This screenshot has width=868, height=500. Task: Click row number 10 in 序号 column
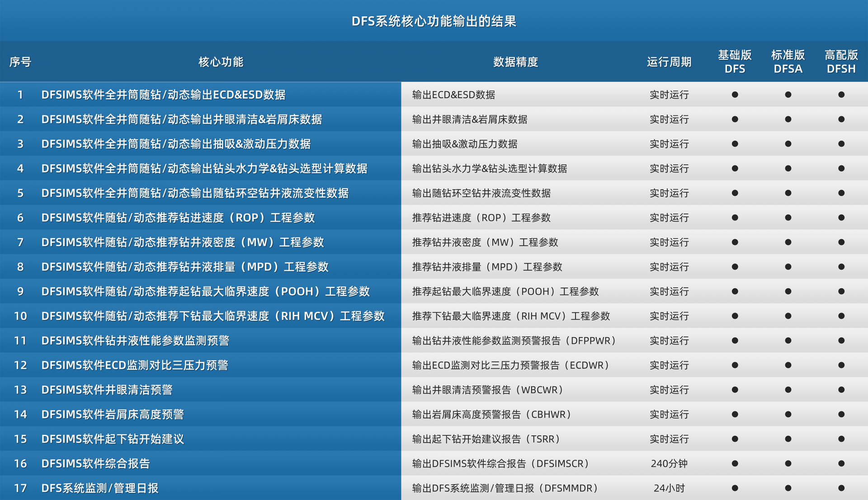click(20, 316)
